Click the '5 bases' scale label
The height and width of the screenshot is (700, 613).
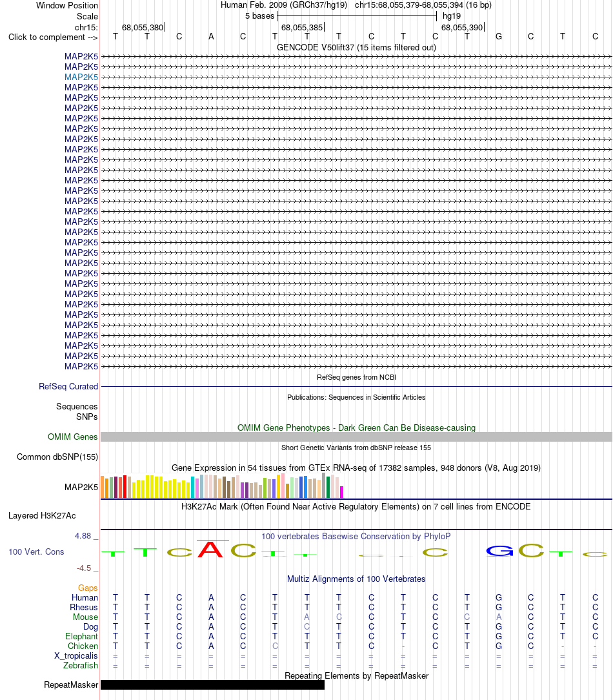[259, 16]
